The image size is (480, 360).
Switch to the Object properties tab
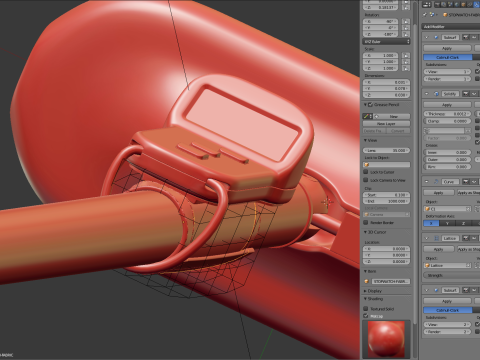(x=463, y=4)
